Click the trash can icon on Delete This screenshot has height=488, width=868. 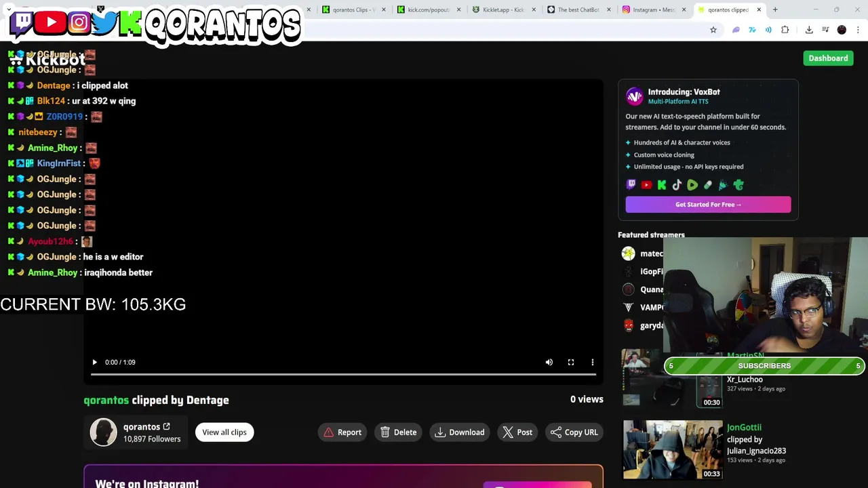(385, 432)
